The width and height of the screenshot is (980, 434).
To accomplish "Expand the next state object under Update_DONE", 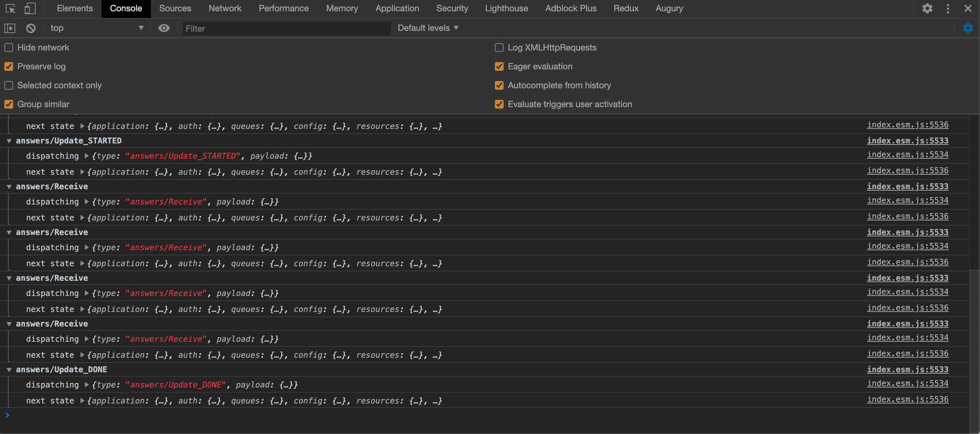I will pyautogui.click(x=82, y=401).
